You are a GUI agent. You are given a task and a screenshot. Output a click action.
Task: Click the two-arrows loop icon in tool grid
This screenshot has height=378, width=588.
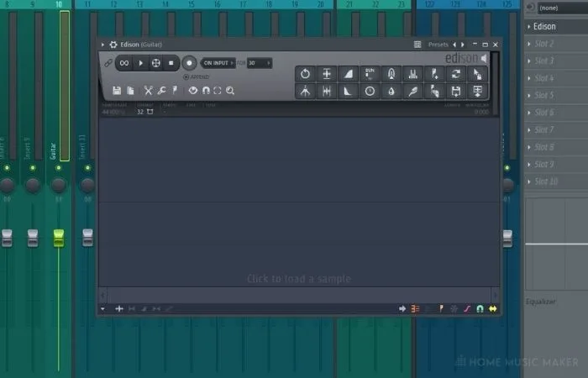click(456, 74)
